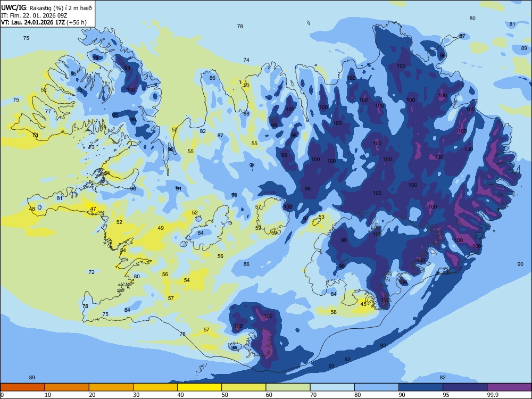Click the '77' value in the Westfjords

coord(48,111)
